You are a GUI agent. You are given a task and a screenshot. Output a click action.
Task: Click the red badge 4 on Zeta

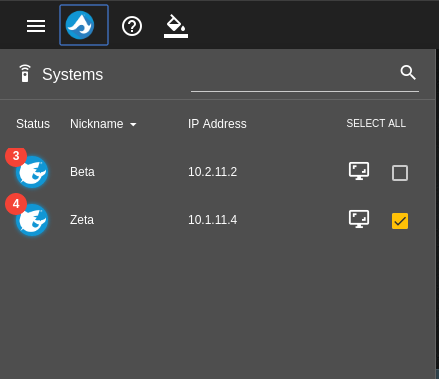point(16,204)
